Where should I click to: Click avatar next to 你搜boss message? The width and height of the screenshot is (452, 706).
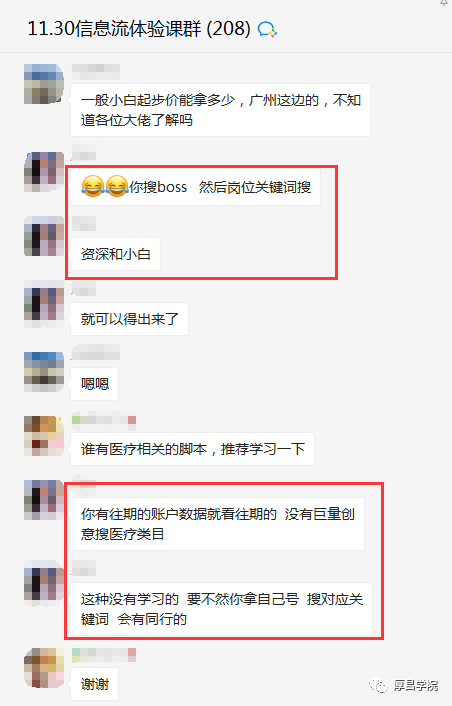click(x=44, y=172)
